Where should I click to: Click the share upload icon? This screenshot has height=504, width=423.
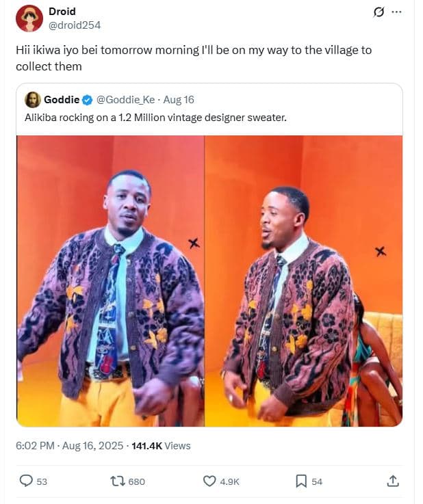click(x=393, y=481)
